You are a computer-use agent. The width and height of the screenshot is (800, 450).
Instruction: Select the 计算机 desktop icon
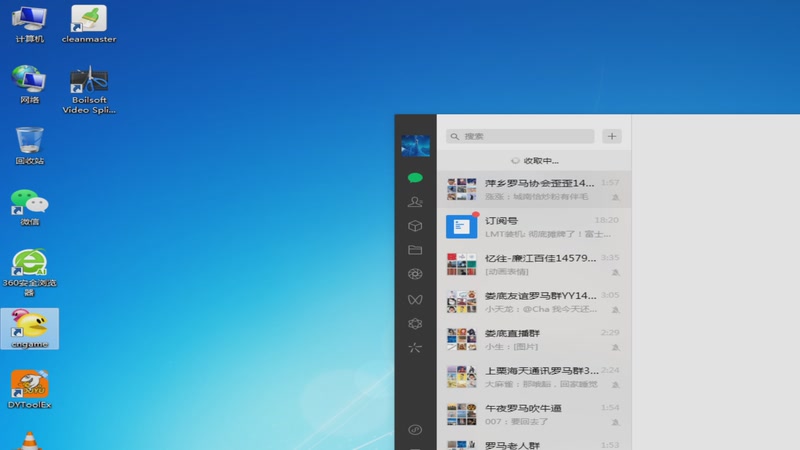(30, 24)
